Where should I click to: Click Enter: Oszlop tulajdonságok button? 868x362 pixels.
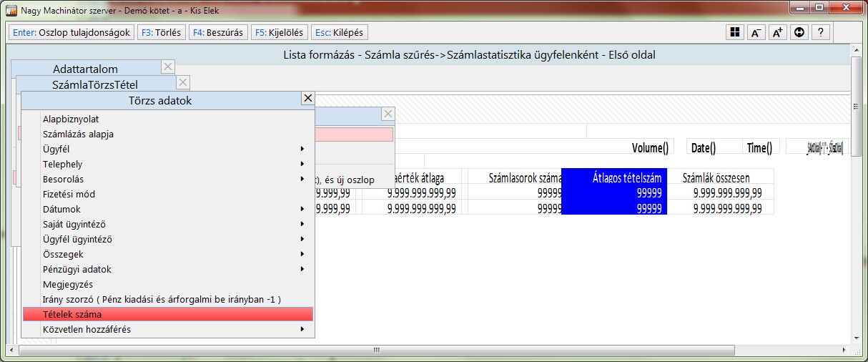[71, 32]
